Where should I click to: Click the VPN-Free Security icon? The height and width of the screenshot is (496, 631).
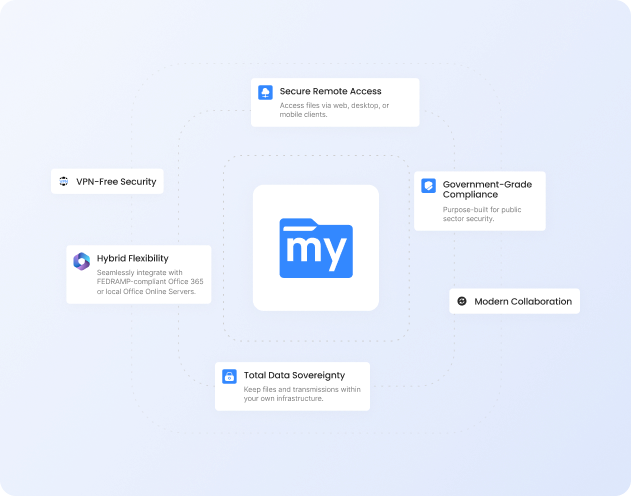tap(63, 182)
